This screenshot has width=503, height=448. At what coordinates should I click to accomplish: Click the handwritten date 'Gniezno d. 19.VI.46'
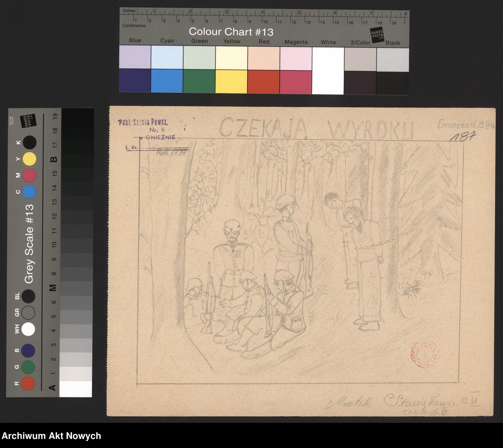(466, 125)
